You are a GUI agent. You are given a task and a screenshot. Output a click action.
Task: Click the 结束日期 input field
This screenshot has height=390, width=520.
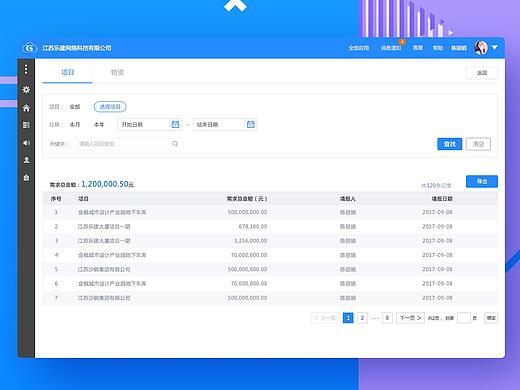pos(225,124)
